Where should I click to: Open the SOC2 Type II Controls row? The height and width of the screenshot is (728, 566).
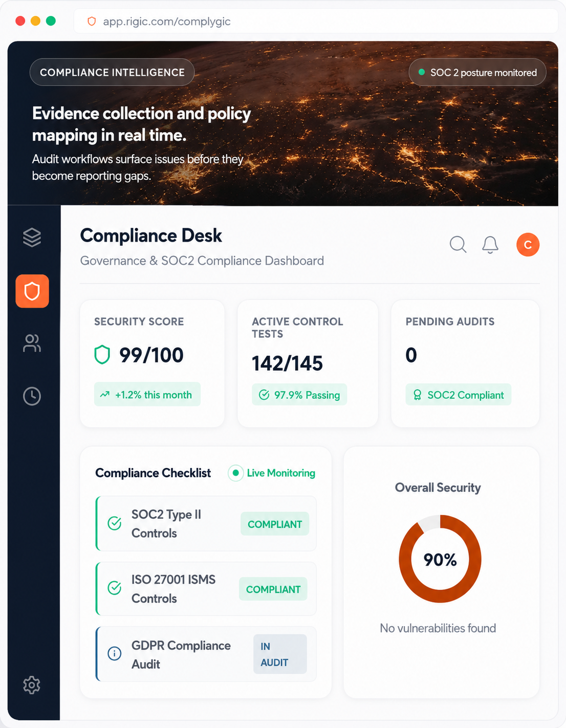[206, 523]
